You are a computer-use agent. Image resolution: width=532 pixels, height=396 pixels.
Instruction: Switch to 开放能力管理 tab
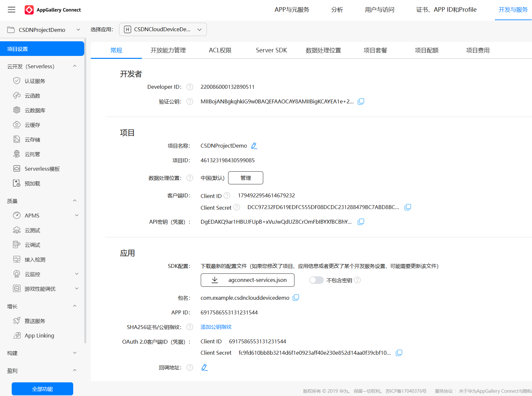pyautogui.click(x=168, y=50)
